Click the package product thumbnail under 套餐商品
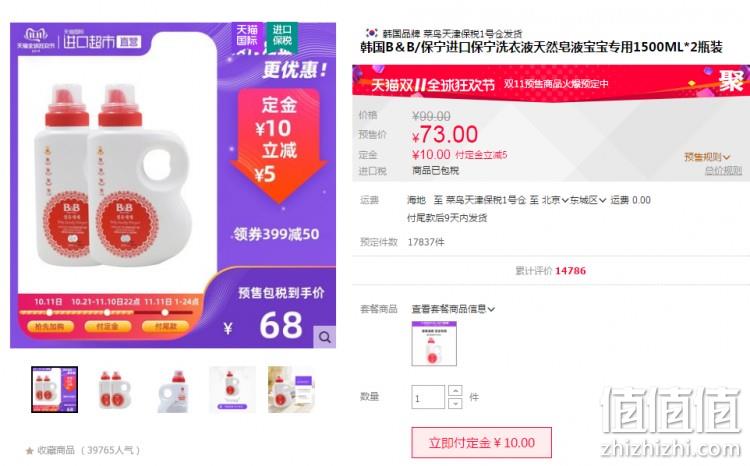The image size is (750, 466). pyautogui.click(x=434, y=344)
